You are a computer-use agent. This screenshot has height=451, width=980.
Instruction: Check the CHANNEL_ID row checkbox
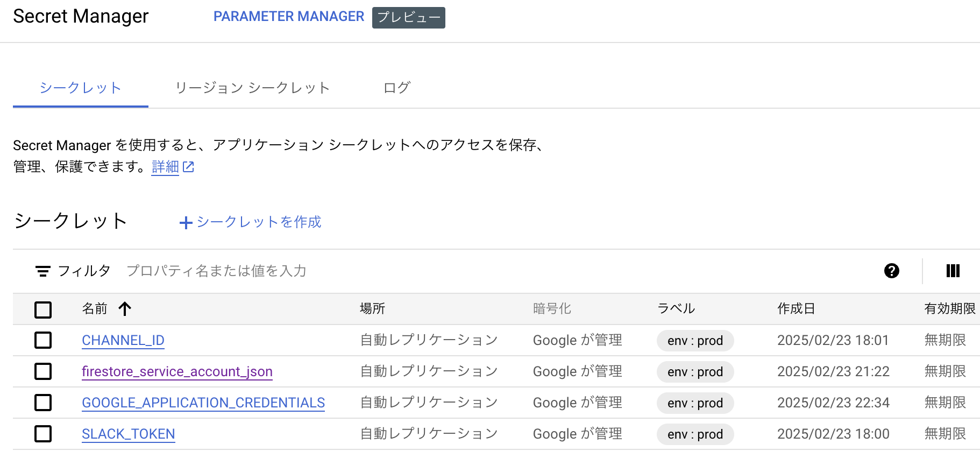43,340
